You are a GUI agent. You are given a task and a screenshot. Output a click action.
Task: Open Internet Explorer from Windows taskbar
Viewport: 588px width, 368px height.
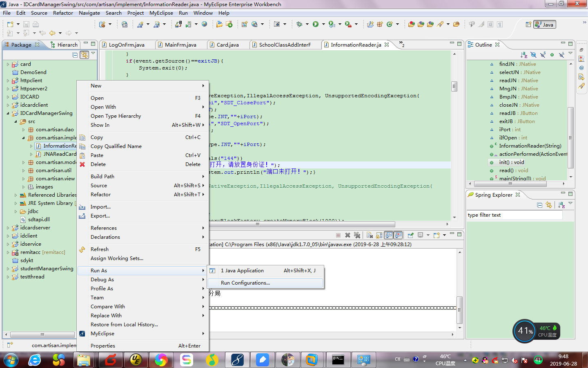(35, 360)
